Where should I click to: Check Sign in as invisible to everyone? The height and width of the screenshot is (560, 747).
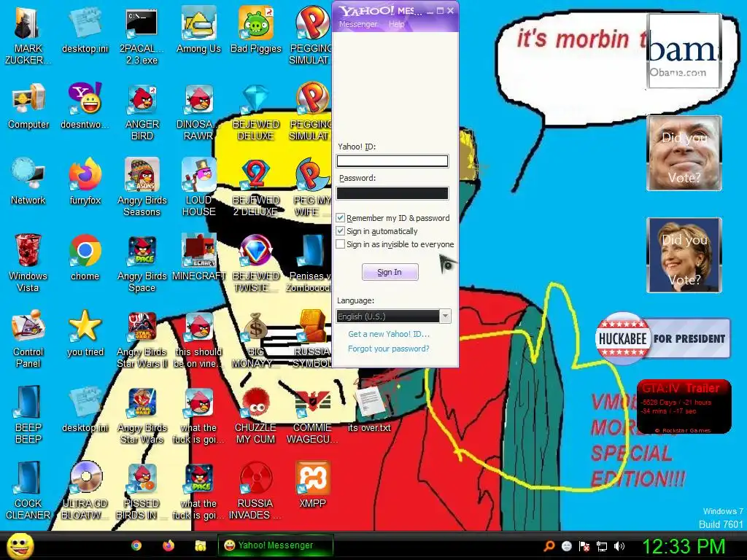click(x=340, y=244)
